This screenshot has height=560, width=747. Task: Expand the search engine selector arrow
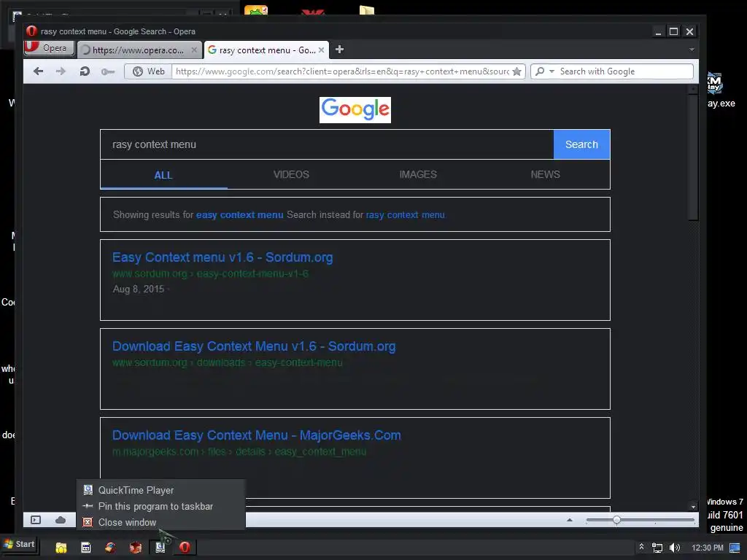tap(551, 71)
